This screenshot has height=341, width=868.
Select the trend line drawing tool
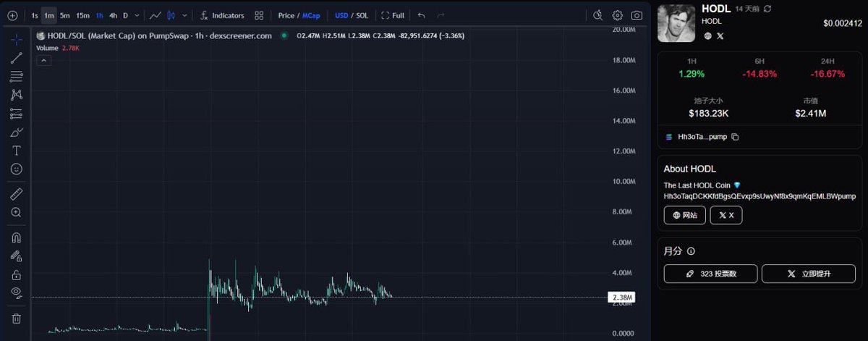pos(16,58)
